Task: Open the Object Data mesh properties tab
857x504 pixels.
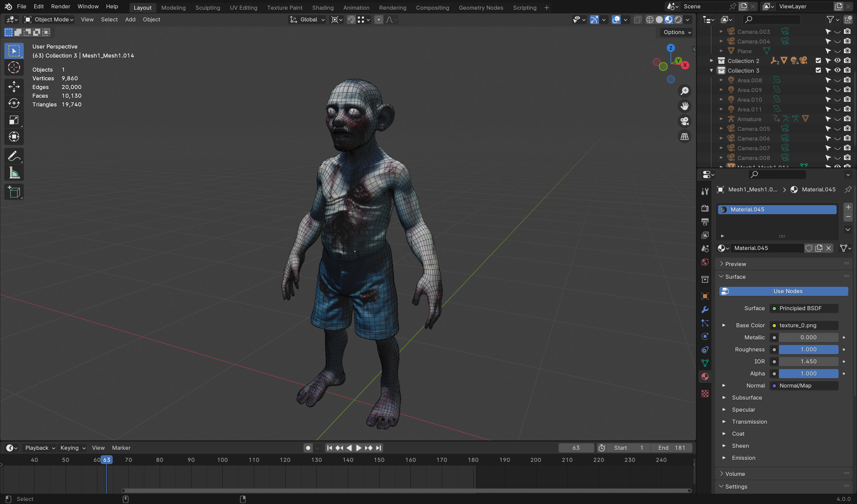Action: point(705,363)
